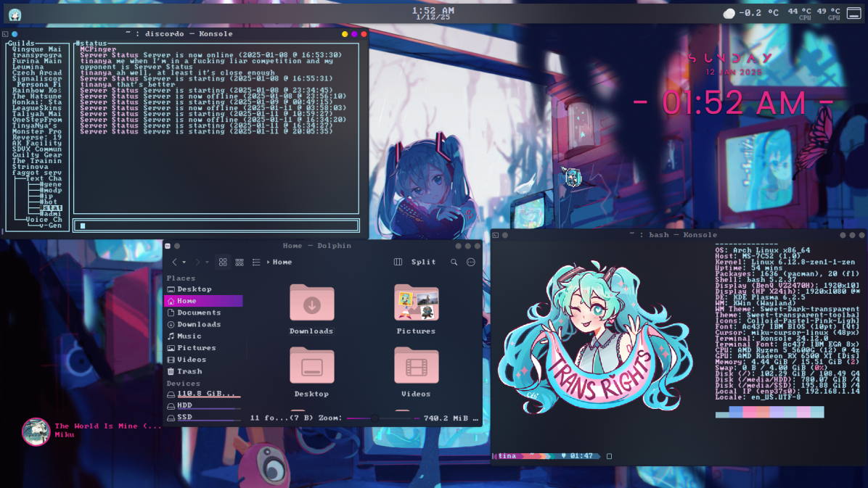
Task: Click the Miku launcher icon in top-left panel
Action: [x=15, y=14]
